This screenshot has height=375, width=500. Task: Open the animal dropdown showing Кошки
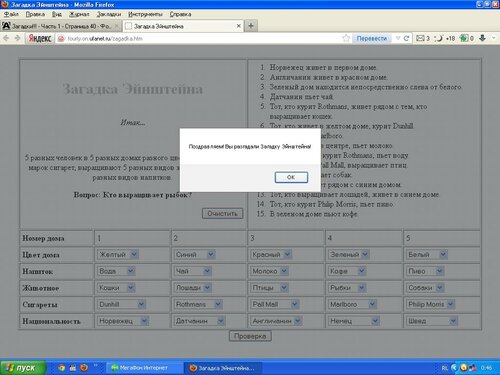(x=116, y=288)
